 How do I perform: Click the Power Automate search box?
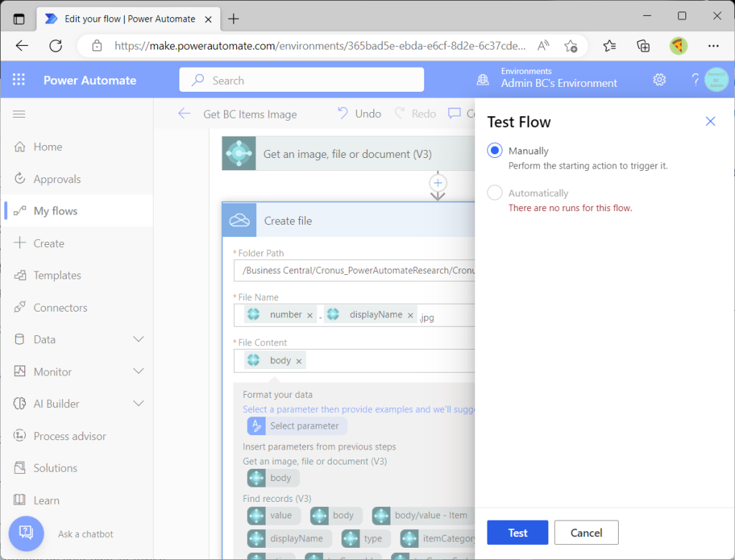(x=301, y=80)
